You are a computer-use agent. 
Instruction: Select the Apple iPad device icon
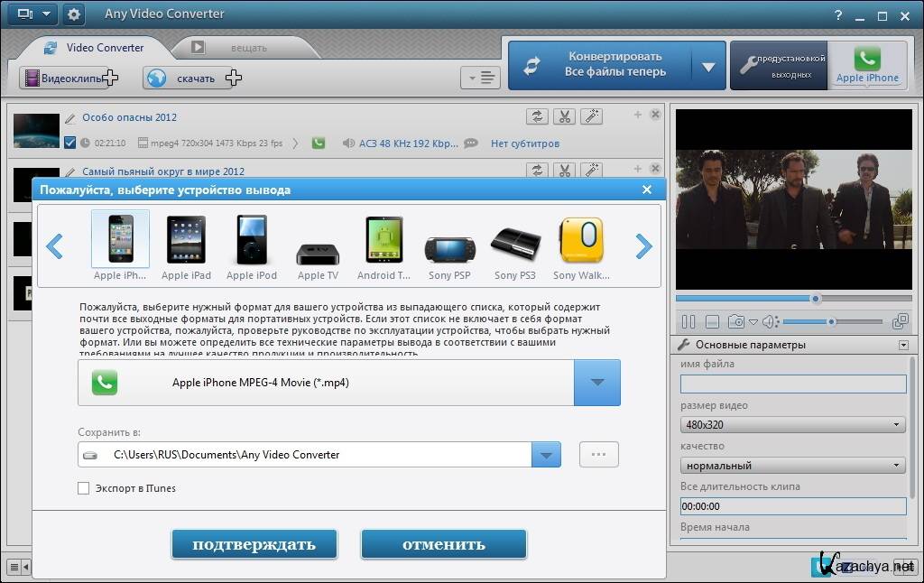186,241
